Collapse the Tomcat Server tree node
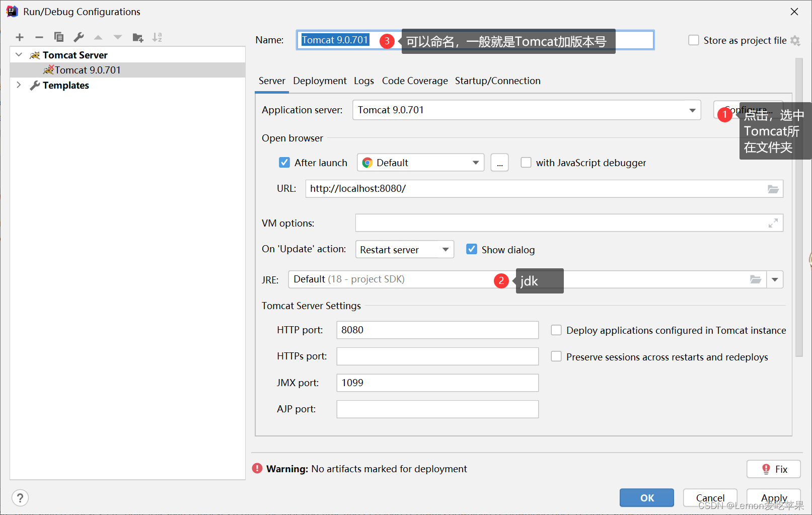Image resolution: width=812 pixels, height=515 pixels. coord(19,55)
